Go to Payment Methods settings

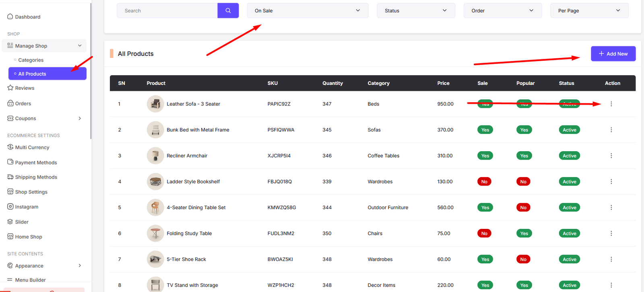click(36, 162)
